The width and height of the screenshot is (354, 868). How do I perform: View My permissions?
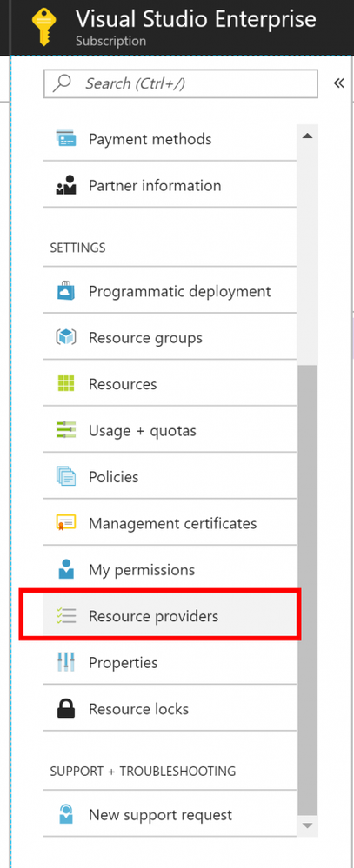[170, 570]
